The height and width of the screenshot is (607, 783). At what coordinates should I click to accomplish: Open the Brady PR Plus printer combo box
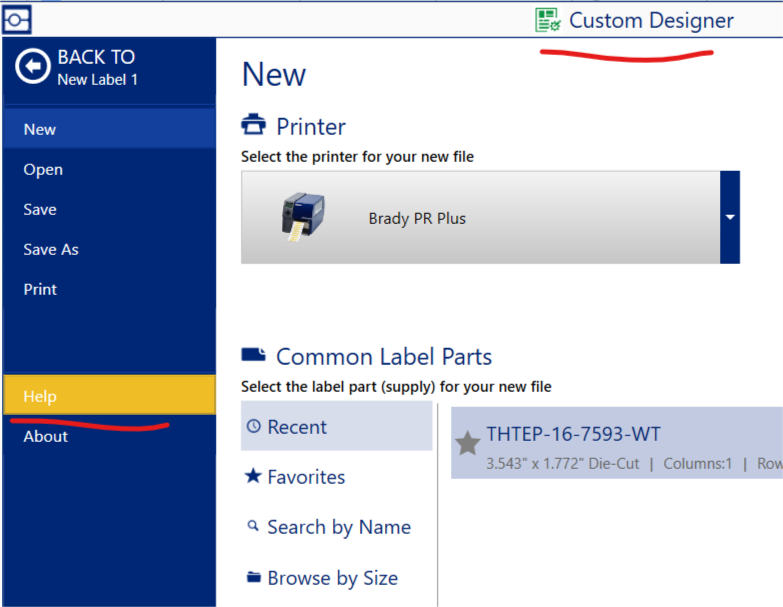coord(480,217)
